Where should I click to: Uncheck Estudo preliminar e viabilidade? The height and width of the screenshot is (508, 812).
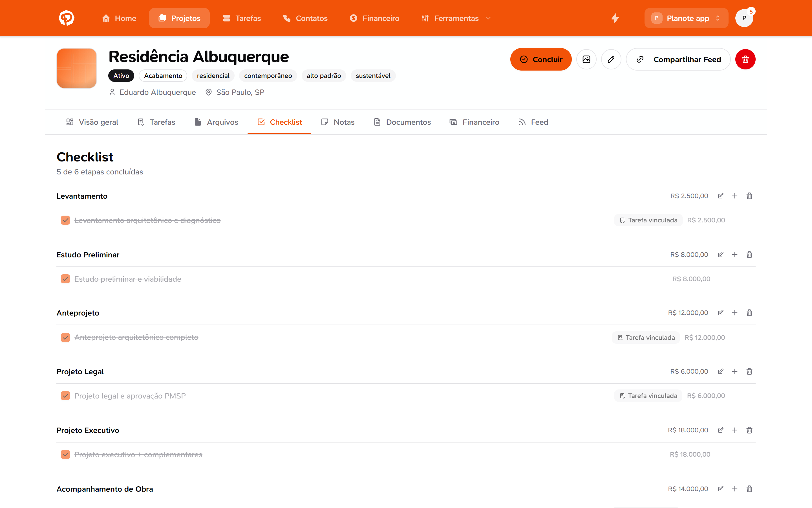tap(65, 279)
